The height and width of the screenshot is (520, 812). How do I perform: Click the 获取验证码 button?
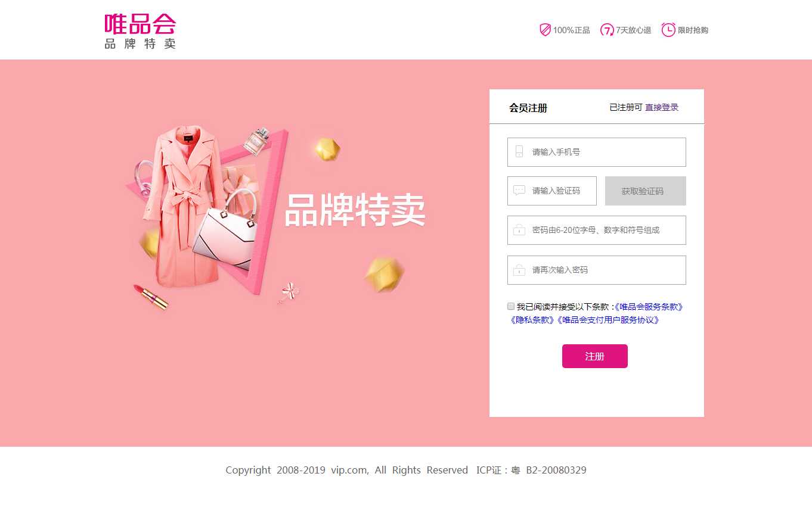646,191
